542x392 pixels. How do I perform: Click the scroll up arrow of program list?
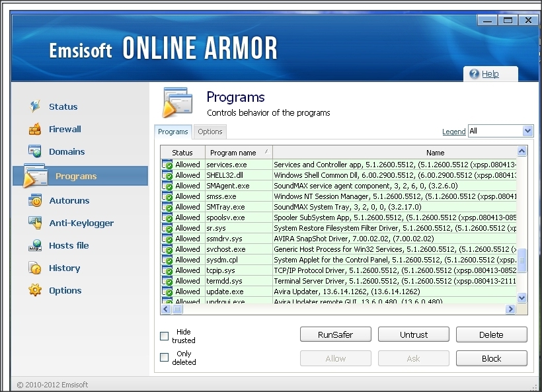522,151
